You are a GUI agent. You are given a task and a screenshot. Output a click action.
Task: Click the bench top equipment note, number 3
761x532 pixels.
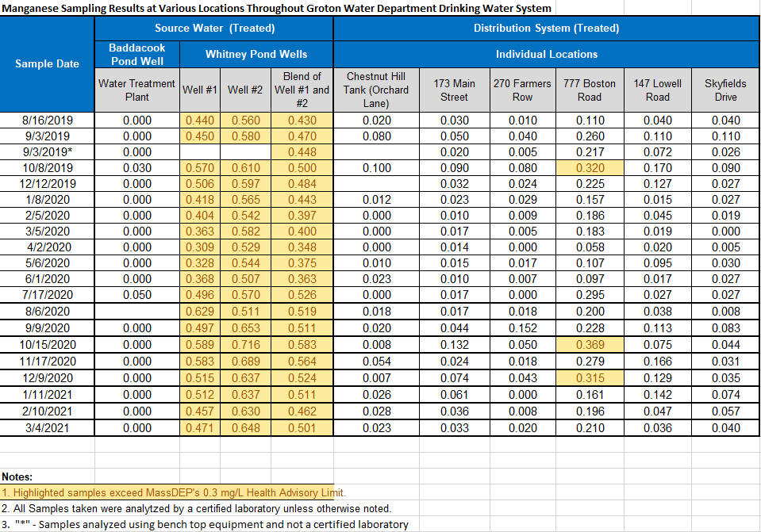(205, 525)
